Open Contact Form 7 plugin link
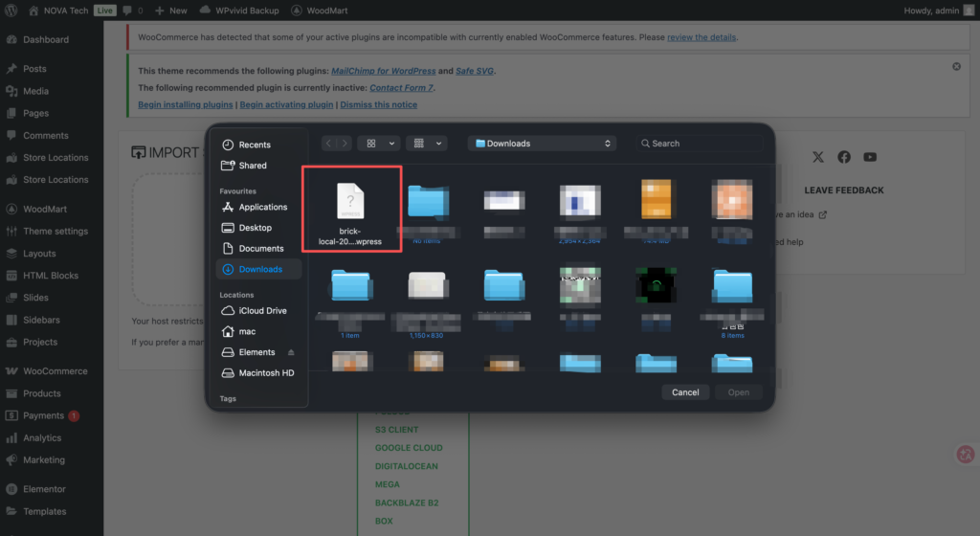The image size is (980, 536). click(x=401, y=87)
